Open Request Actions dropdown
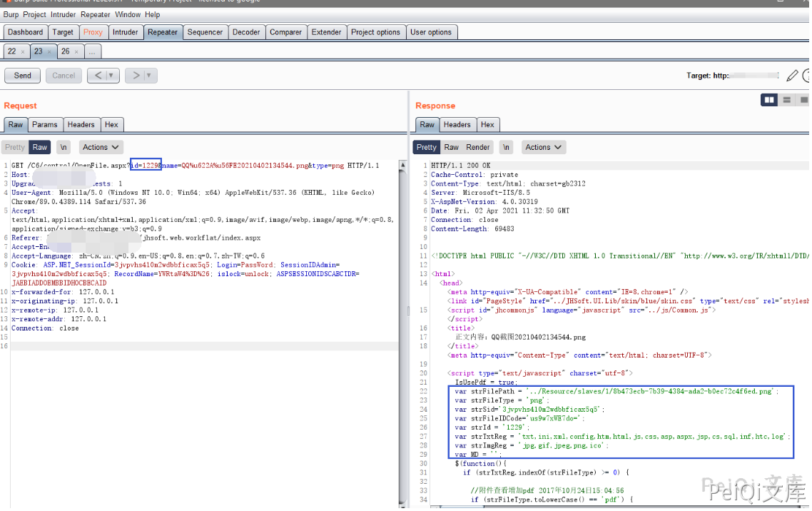 pyautogui.click(x=100, y=147)
